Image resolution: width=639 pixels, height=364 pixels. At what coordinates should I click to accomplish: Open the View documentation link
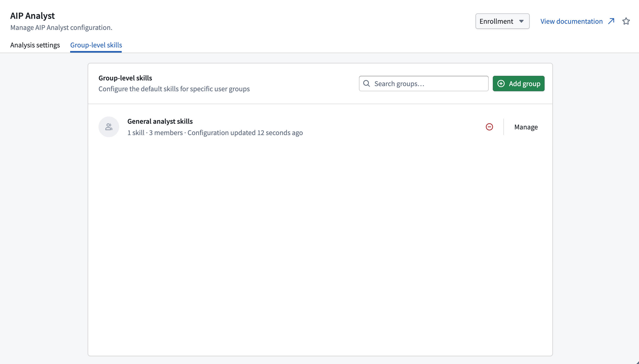point(577,21)
